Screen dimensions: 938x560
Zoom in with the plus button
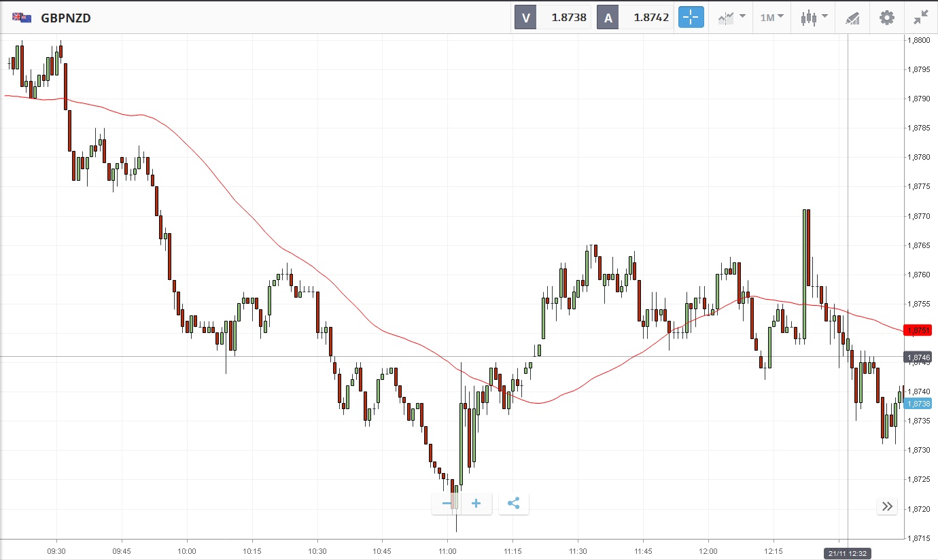pyautogui.click(x=476, y=504)
